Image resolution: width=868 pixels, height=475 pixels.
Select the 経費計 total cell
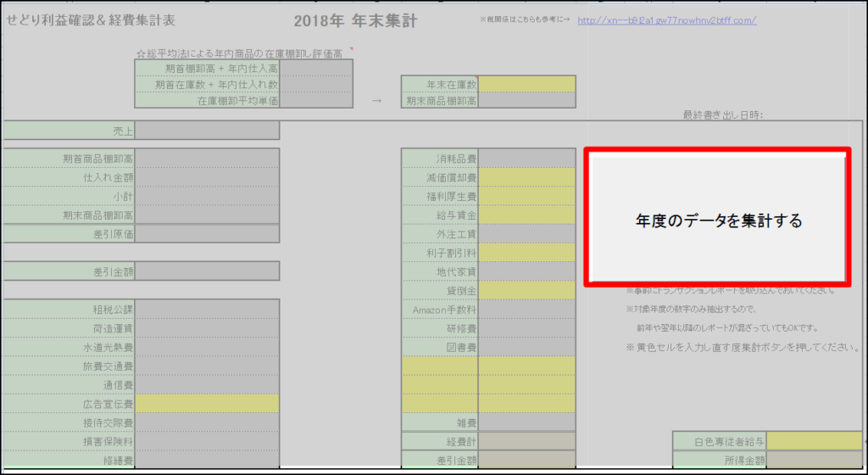click(x=527, y=441)
